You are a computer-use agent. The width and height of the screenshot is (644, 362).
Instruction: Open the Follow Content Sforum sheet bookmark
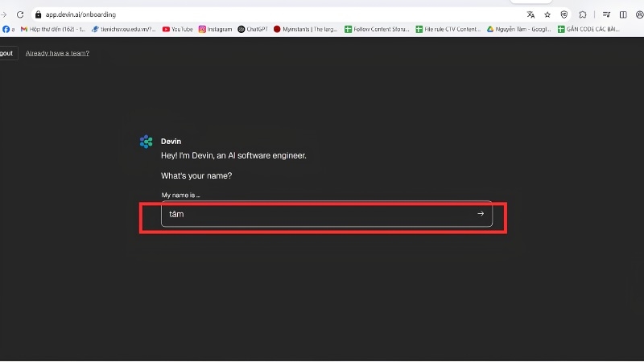click(377, 29)
